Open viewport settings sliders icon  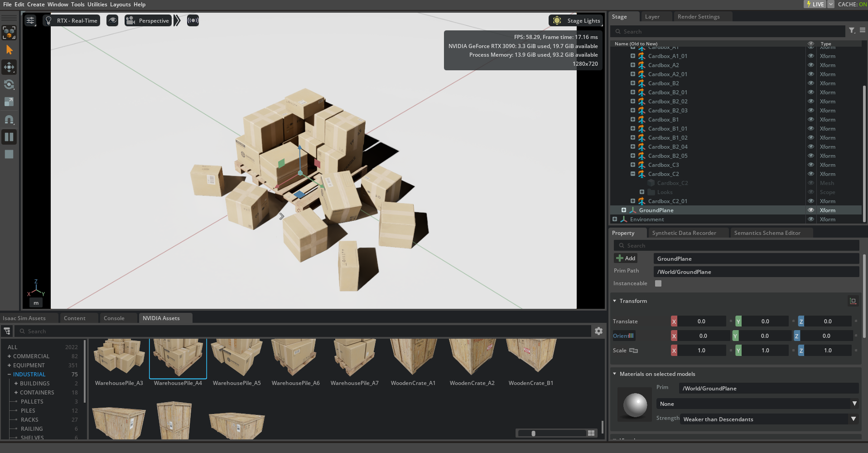[x=30, y=20]
